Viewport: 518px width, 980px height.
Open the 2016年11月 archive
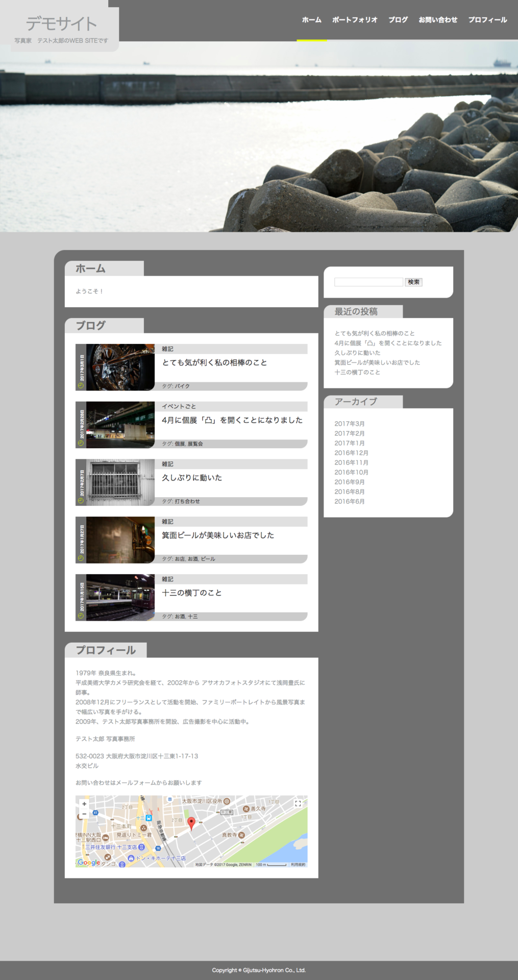(x=351, y=462)
